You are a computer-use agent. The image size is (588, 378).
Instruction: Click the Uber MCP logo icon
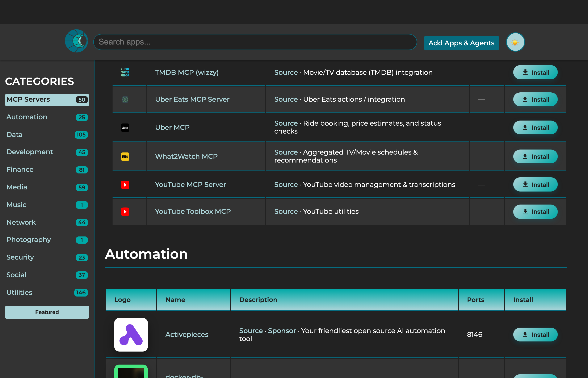[x=125, y=128]
